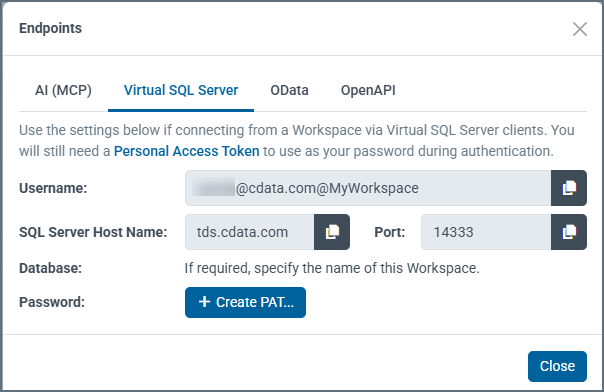Open the OData tab
The width and height of the screenshot is (604, 392).
coord(289,90)
